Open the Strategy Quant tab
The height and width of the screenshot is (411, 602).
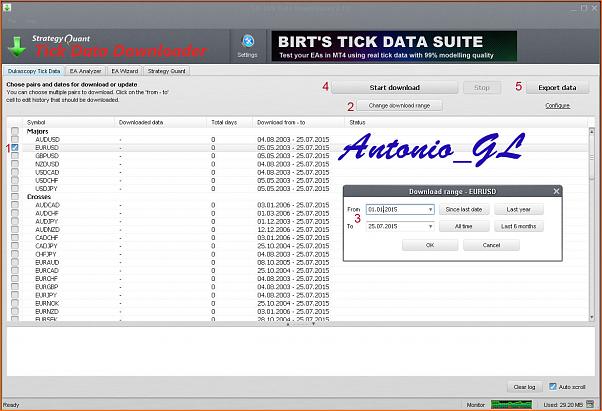pyautogui.click(x=166, y=71)
